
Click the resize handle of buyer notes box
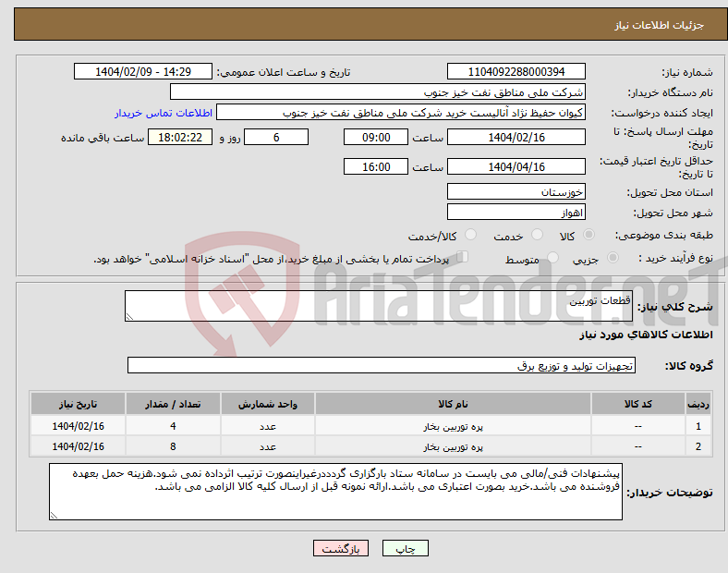pos(54,515)
